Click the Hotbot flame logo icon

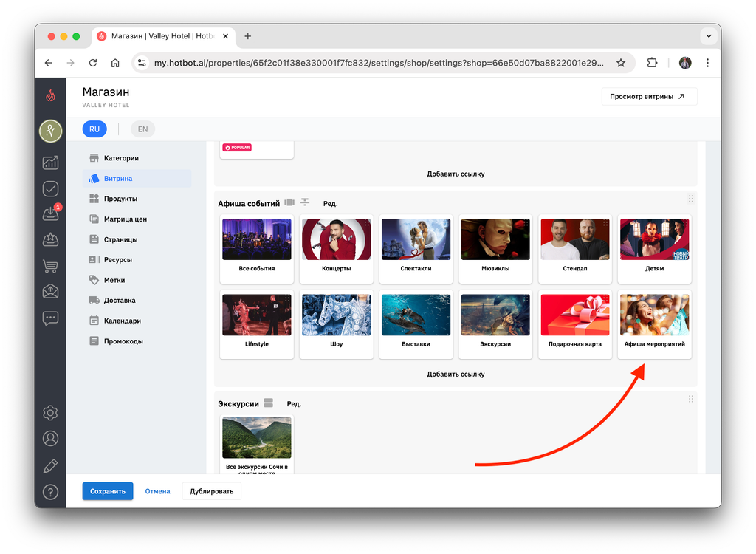pyautogui.click(x=50, y=95)
